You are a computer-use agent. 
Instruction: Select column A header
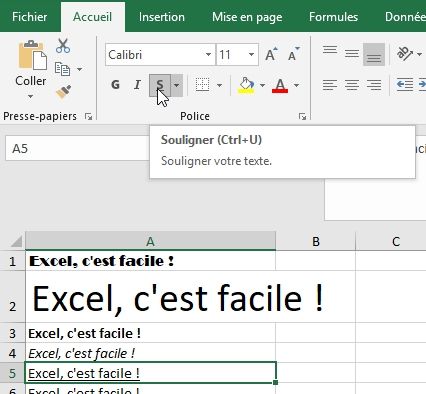click(x=150, y=241)
